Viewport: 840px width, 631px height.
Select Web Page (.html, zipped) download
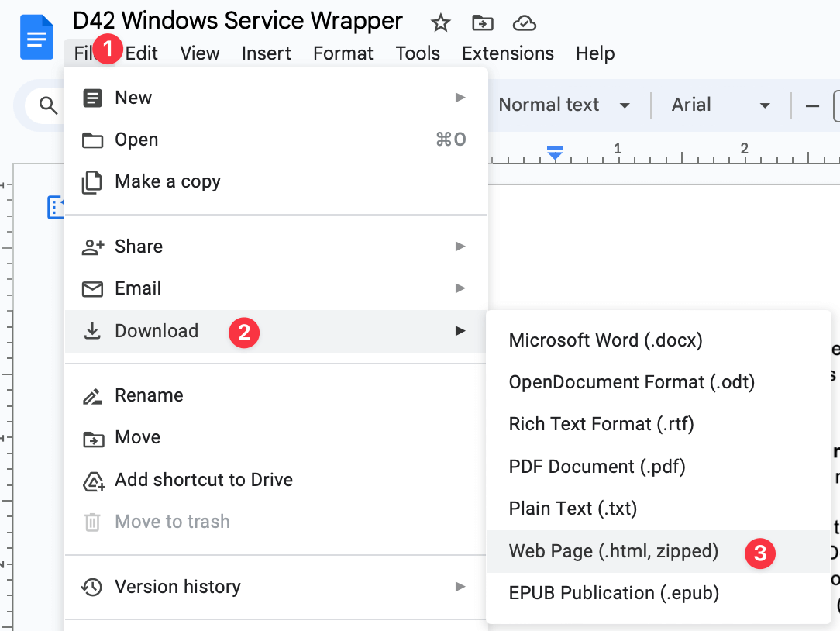tap(614, 551)
